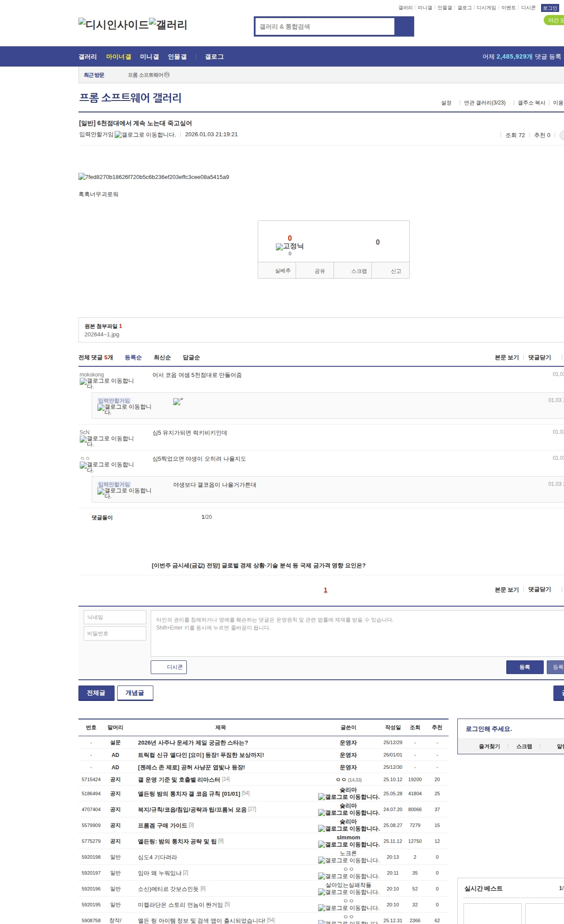Screen dimensions: 564x924
Task: Click the search button beside the search box
Action: click(404, 26)
